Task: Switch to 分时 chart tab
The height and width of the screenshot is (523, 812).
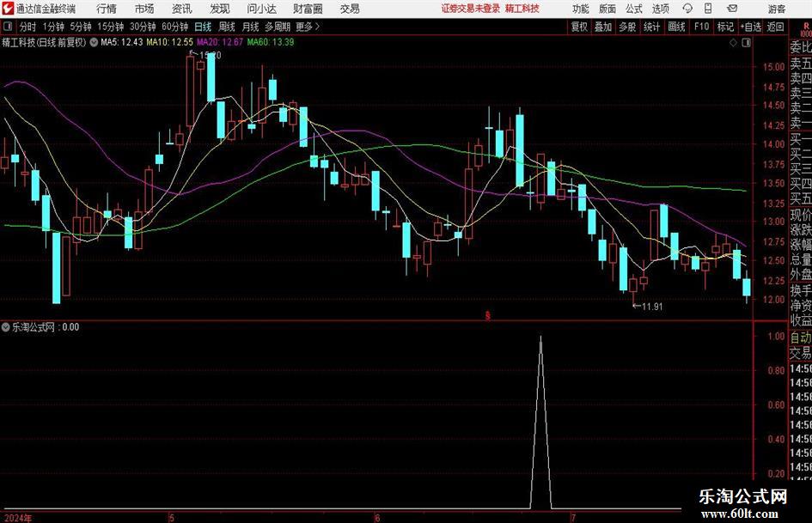Action: tap(27, 27)
